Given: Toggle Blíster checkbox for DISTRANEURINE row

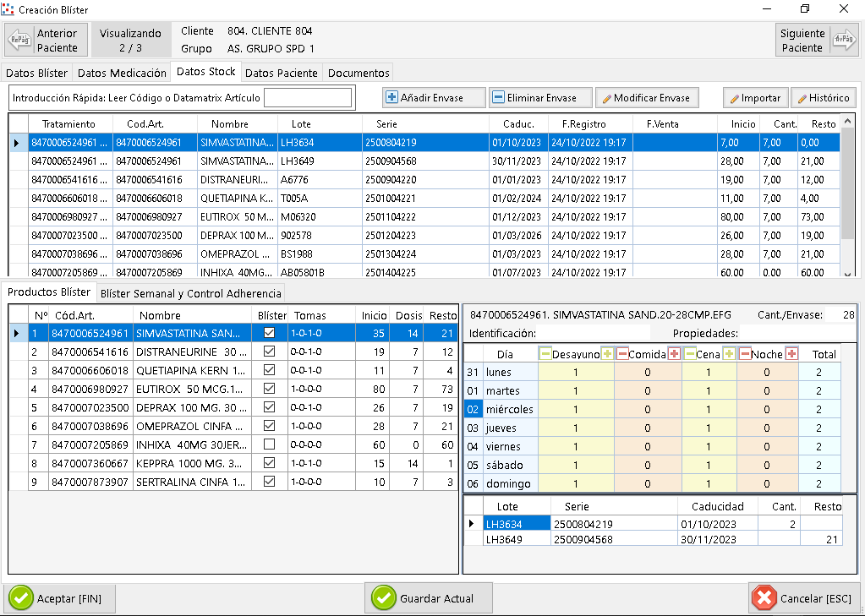Looking at the screenshot, I should click(269, 352).
